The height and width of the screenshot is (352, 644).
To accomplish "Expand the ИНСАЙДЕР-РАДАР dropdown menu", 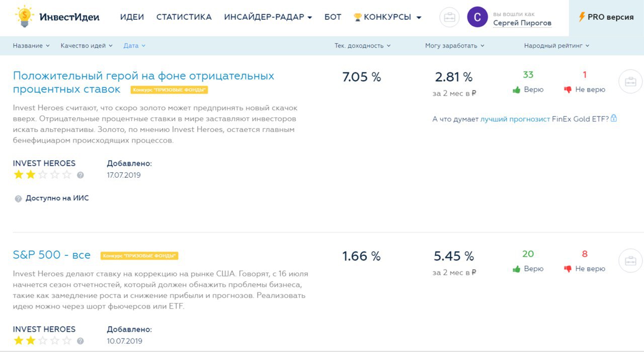I will coord(268,17).
